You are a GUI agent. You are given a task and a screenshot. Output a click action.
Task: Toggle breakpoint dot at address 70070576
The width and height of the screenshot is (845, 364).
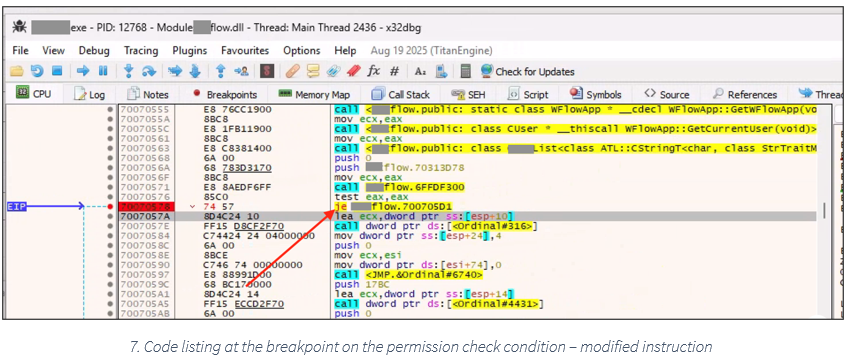pos(110,197)
